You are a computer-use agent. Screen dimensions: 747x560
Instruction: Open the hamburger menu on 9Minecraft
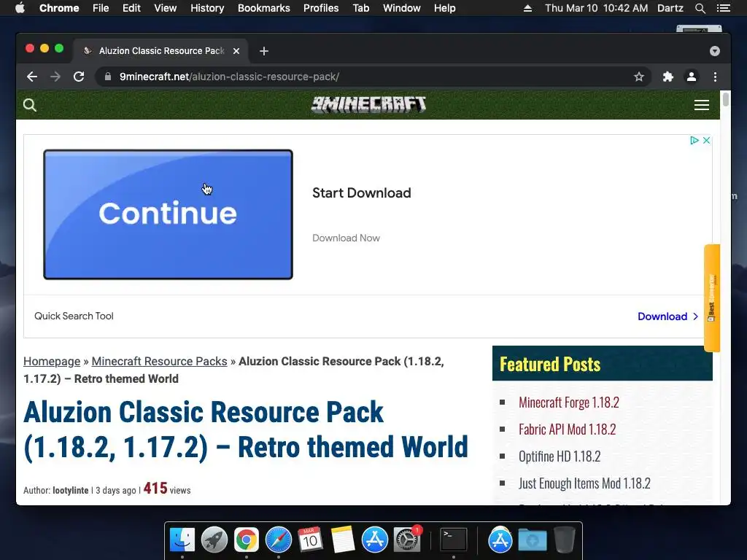[x=701, y=105]
